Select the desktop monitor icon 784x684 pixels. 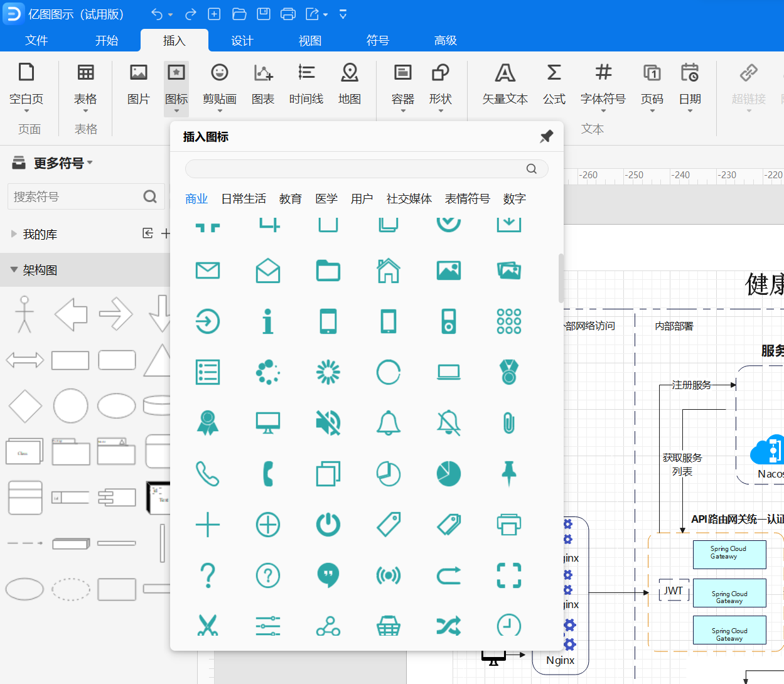(x=268, y=423)
